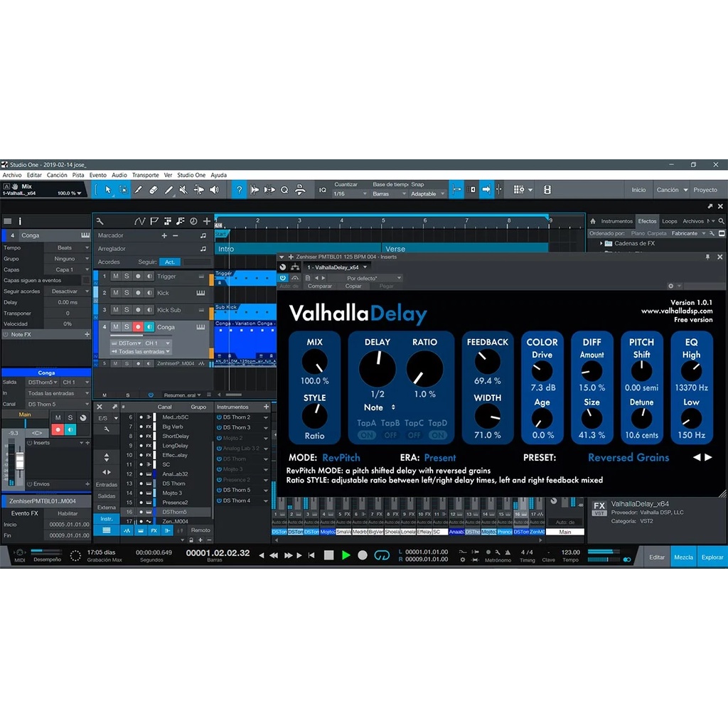
Task: Toggle loop in transport bar
Action: click(x=382, y=555)
